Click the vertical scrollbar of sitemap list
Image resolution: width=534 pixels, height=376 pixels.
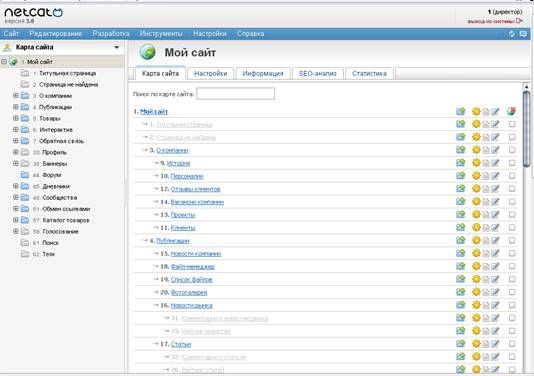[526, 129]
